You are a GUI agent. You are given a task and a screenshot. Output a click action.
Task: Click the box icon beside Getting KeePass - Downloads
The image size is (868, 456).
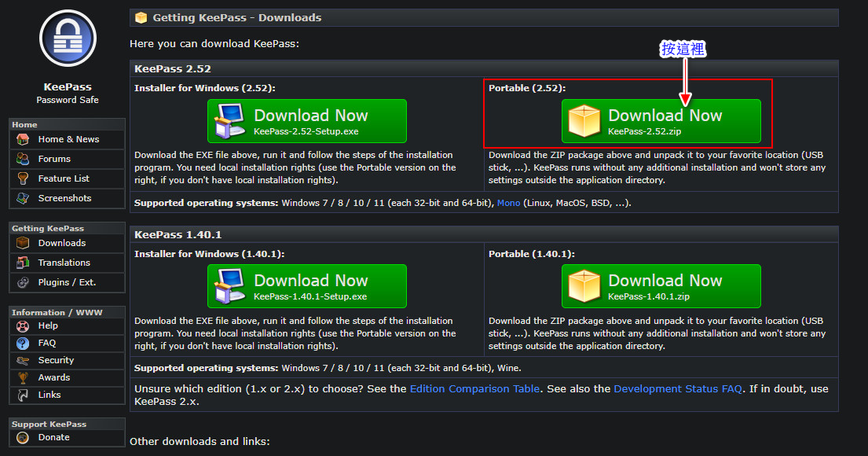pyautogui.click(x=141, y=18)
